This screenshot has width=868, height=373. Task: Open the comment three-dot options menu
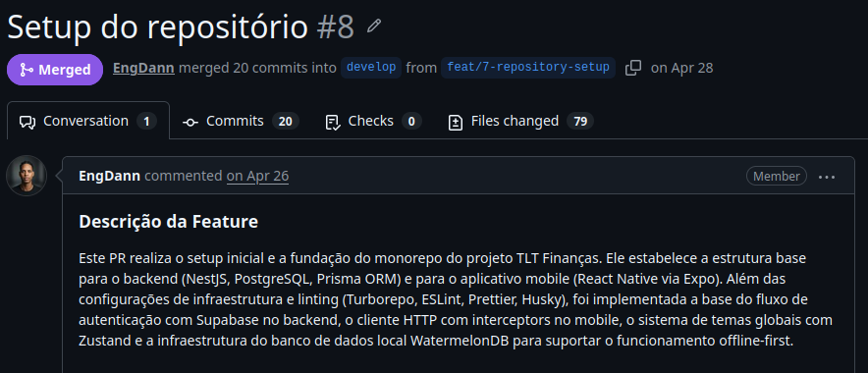(827, 177)
